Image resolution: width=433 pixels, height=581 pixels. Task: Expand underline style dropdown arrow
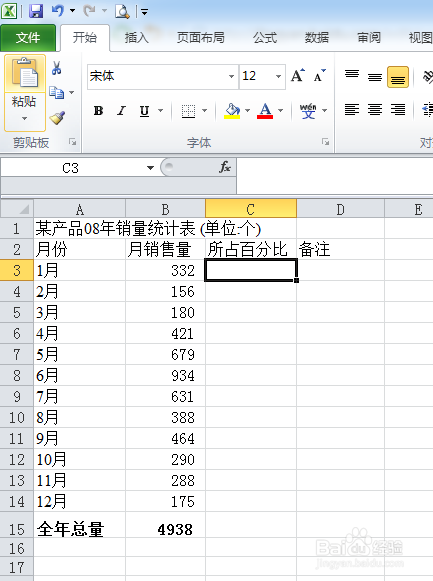pos(160,110)
